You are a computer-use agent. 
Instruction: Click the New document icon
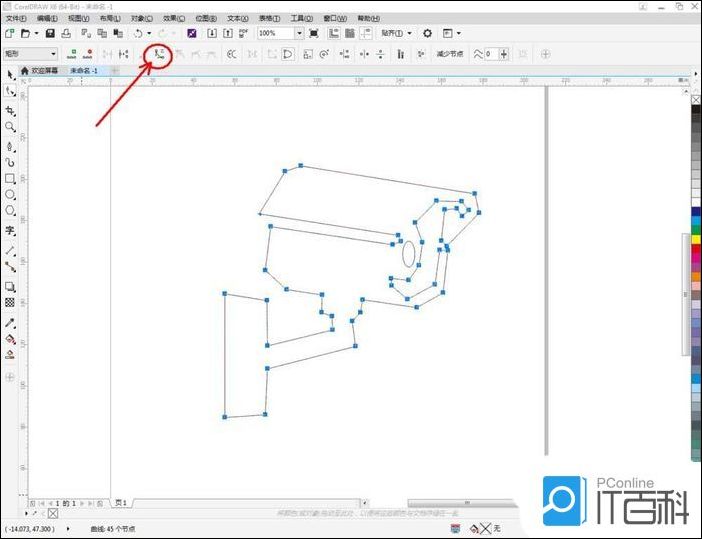point(9,33)
